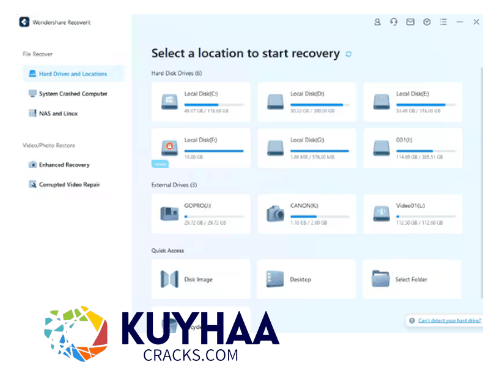The width and height of the screenshot is (500, 377).
Task: Select the Local Disk(D:) label
Action: [x=307, y=94]
